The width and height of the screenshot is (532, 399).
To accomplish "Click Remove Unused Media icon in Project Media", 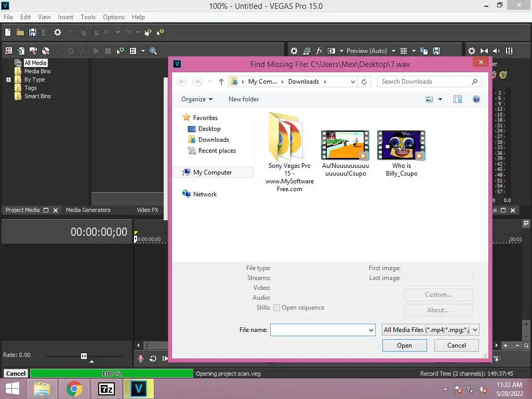I will pos(8,51).
